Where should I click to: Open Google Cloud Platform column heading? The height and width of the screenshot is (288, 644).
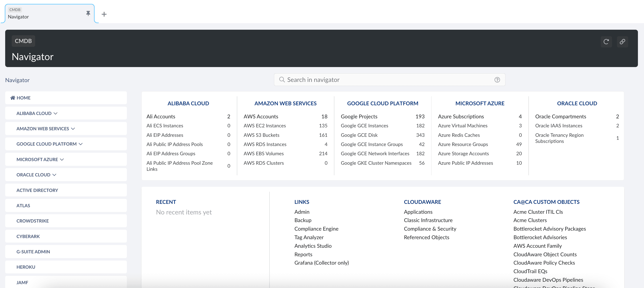tap(382, 103)
